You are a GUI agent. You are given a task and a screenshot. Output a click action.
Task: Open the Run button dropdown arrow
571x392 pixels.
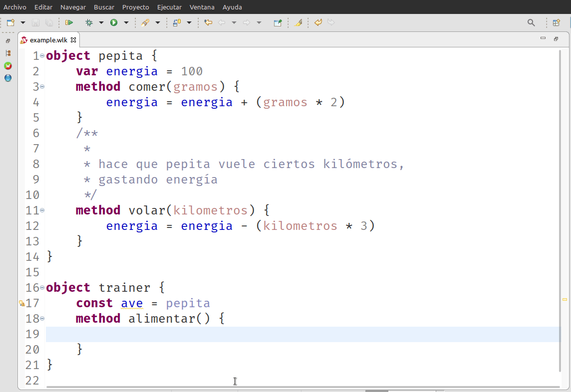tap(126, 22)
